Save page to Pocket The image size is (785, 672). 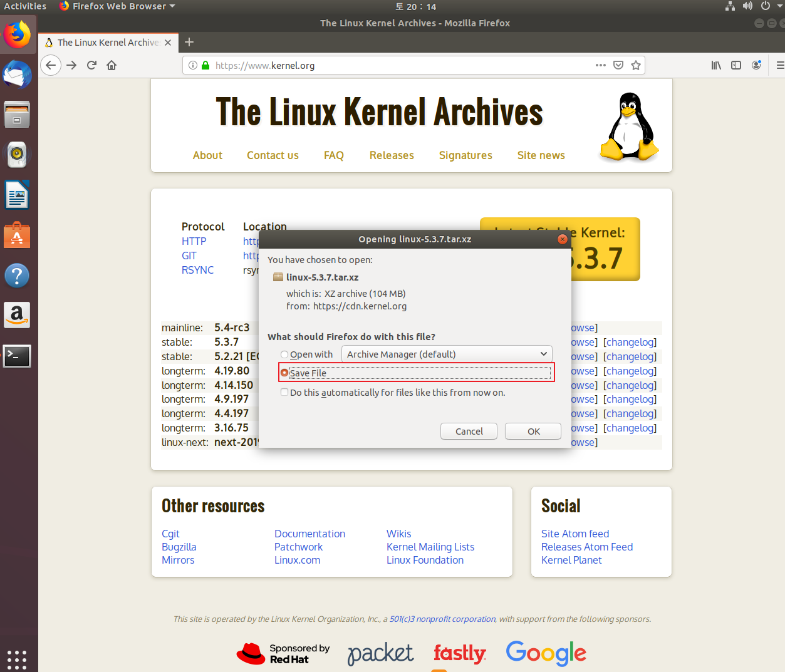click(618, 65)
